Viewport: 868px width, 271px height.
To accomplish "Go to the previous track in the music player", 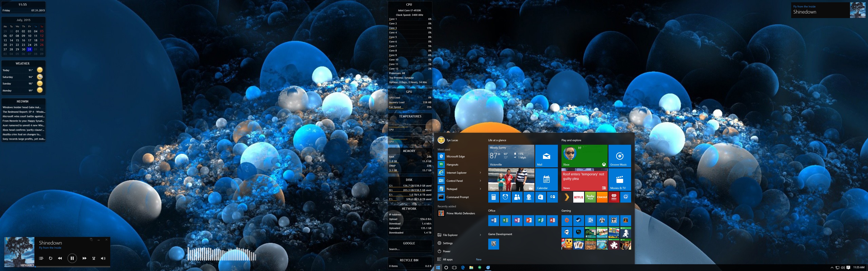I will click(x=60, y=258).
